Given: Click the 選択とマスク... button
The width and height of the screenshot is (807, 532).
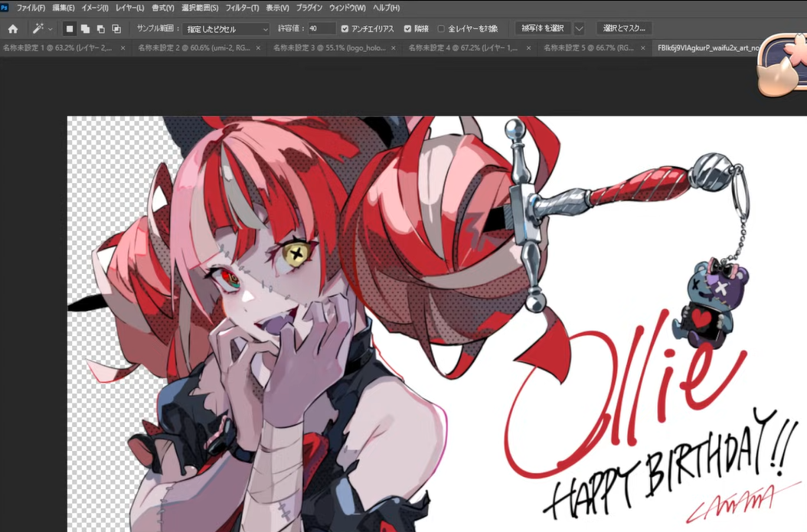Looking at the screenshot, I should click(x=624, y=28).
